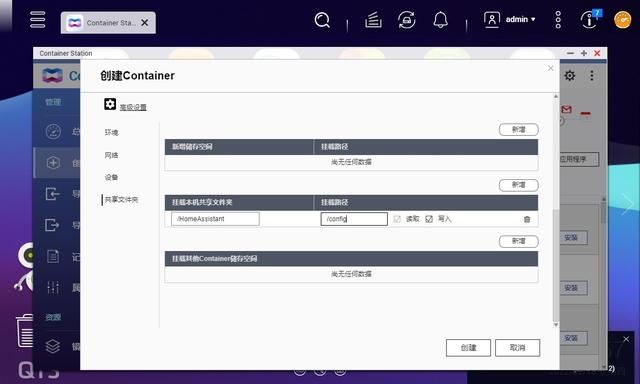
Task: Open the notifications bell icon
Action: [440, 20]
